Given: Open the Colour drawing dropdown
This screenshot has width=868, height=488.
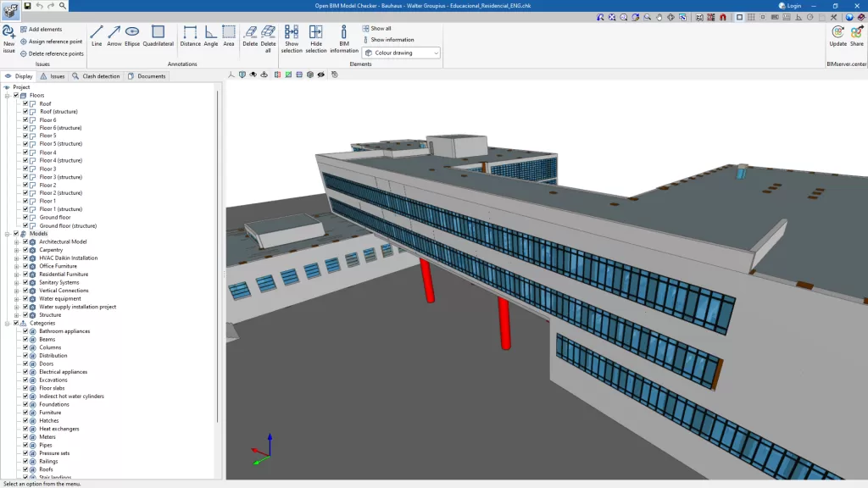Looking at the screenshot, I should pyautogui.click(x=401, y=53).
